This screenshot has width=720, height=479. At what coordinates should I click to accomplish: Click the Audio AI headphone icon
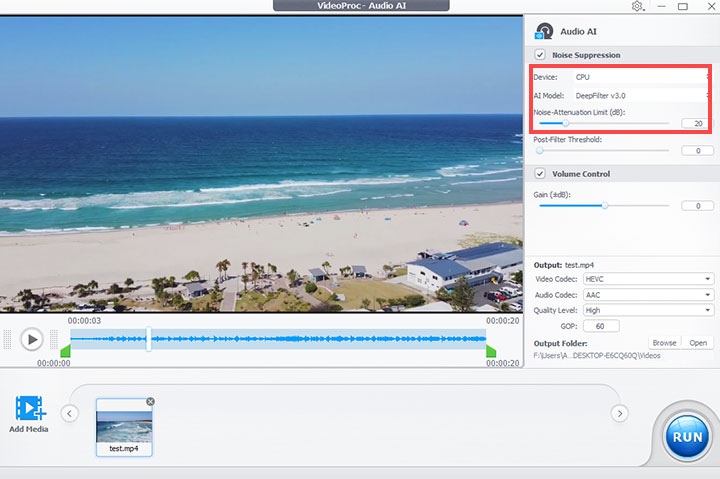pos(545,31)
